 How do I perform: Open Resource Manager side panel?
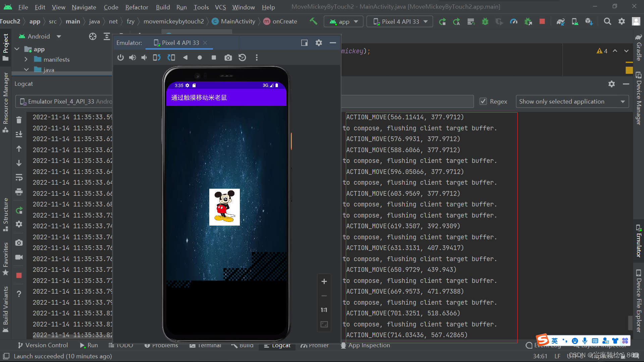click(x=5, y=102)
